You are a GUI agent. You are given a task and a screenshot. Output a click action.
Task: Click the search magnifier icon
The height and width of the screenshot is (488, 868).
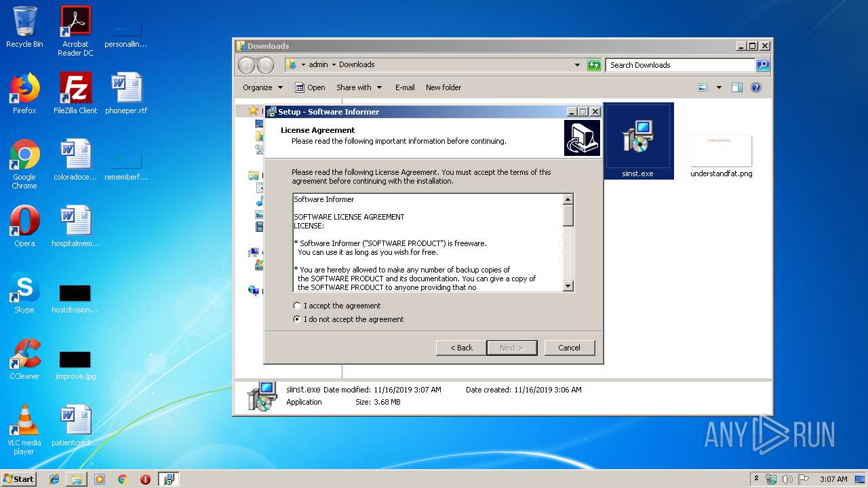763,65
